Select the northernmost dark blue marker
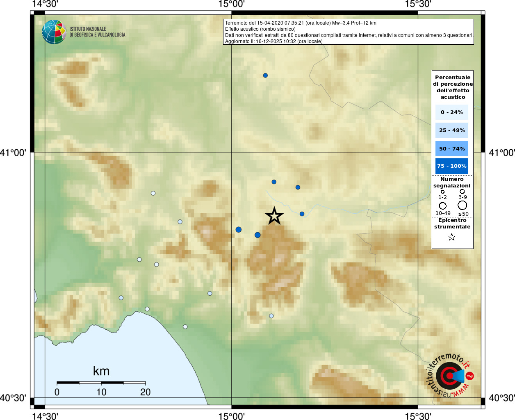The width and height of the screenshot is (515, 420). (x=265, y=75)
